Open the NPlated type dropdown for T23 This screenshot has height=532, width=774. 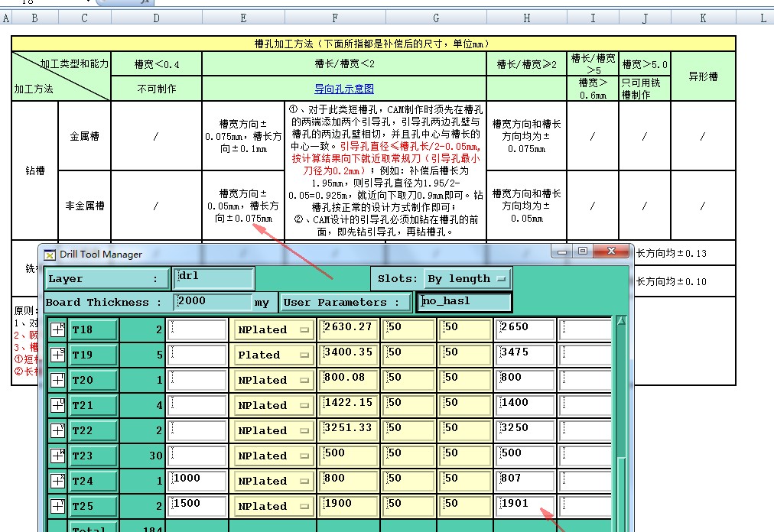click(272, 456)
